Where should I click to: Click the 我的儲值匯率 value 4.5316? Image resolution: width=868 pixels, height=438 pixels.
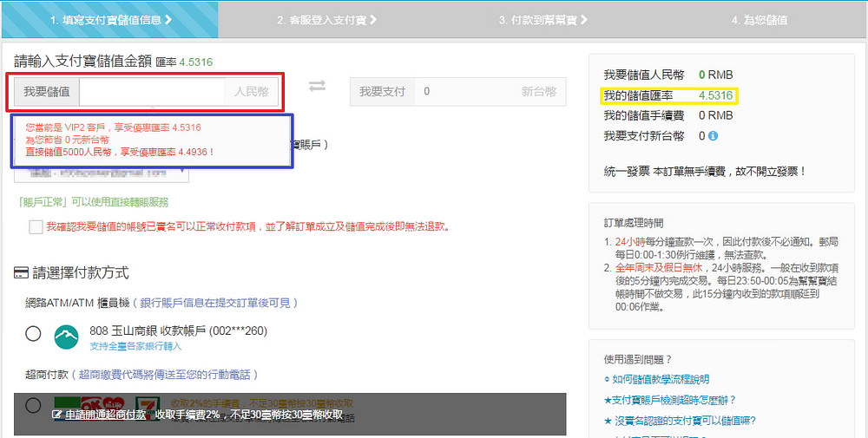pos(715,95)
